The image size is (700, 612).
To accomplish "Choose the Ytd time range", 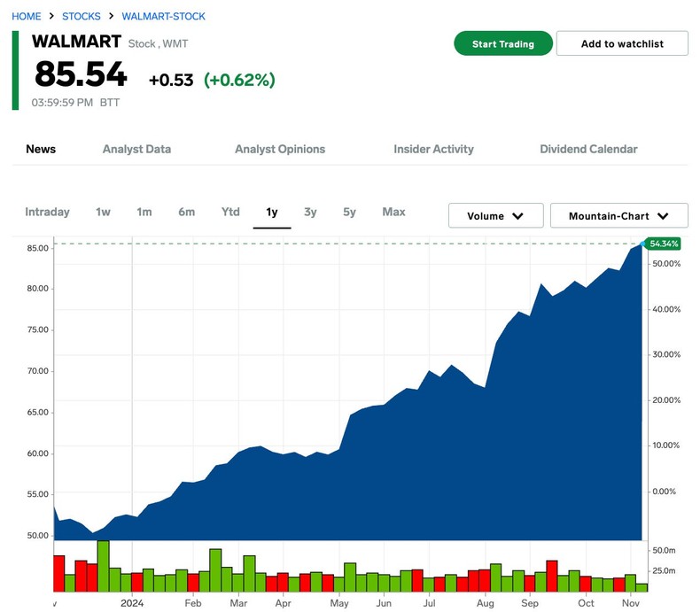I will 230,212.
